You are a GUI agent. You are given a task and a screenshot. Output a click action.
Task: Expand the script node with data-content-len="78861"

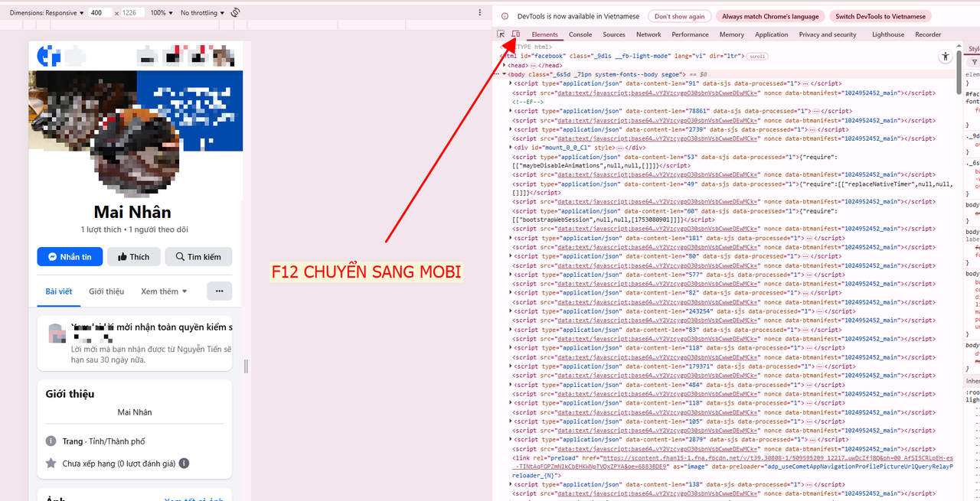[x=511, y=111]
